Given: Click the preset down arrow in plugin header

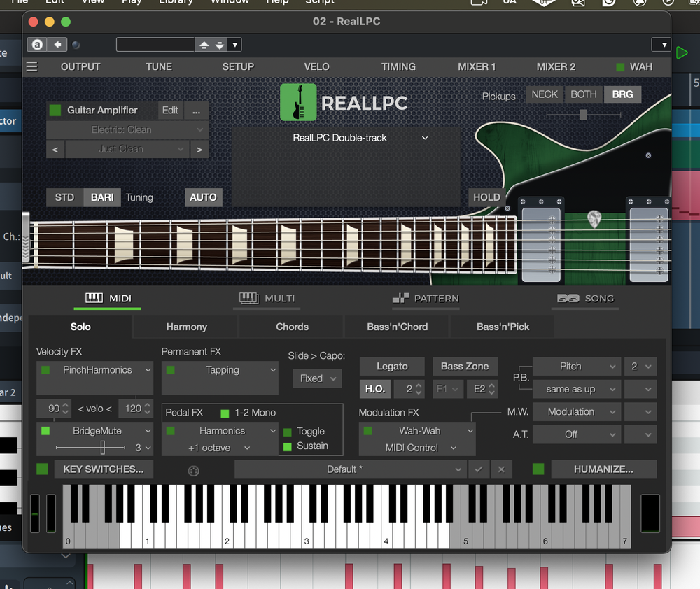Looking at the screenshot, I should (x=219, y=45).
